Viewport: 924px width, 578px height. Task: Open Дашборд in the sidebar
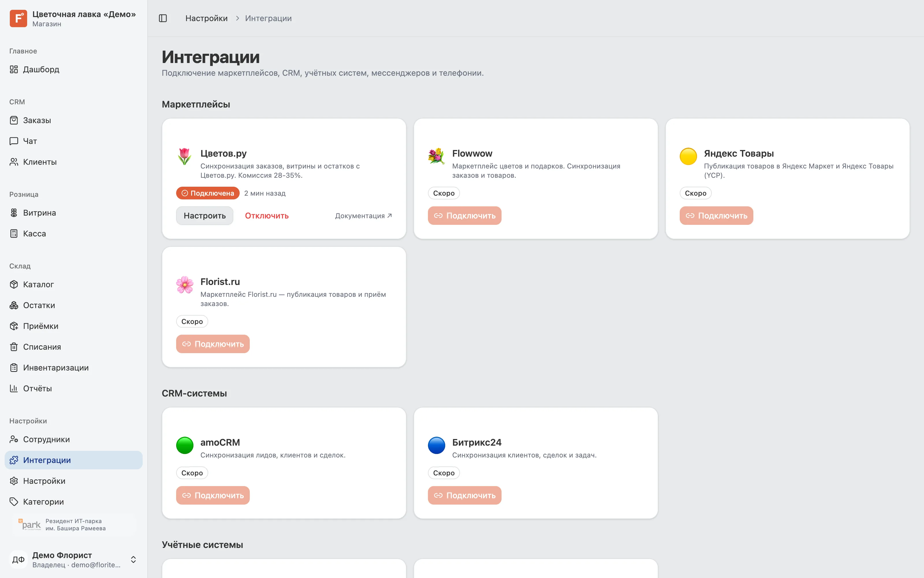73,69
